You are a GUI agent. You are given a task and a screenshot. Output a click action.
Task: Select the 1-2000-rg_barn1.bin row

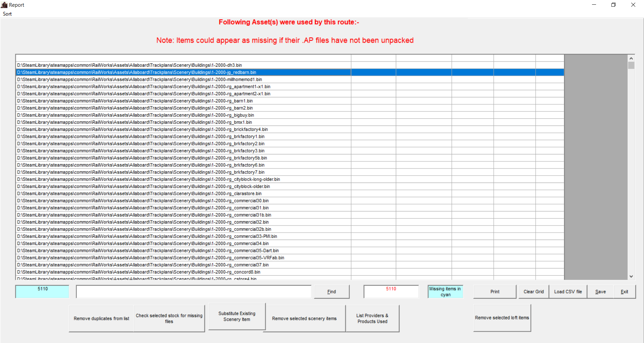point(135,101)
